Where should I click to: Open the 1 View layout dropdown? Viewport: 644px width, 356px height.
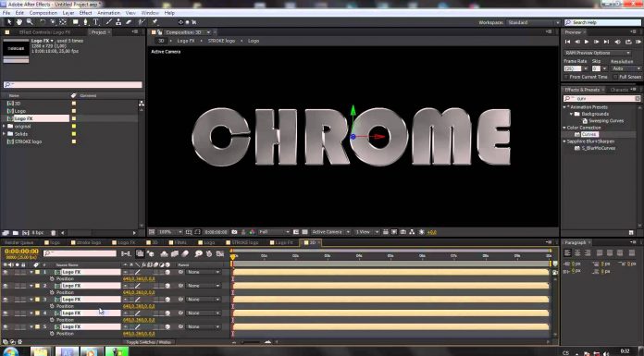[x=366, y=232]
